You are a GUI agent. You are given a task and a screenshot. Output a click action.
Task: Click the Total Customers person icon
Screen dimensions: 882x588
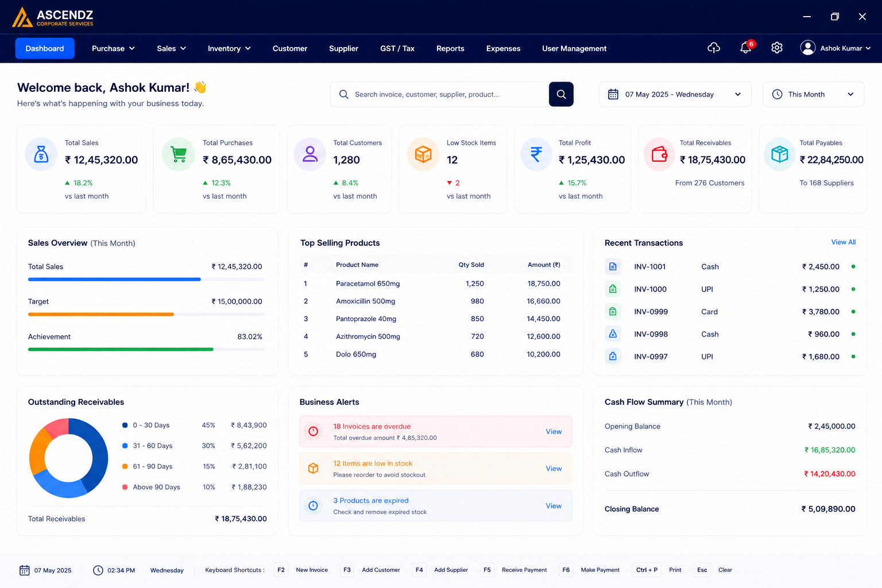(x=310, y=154)
